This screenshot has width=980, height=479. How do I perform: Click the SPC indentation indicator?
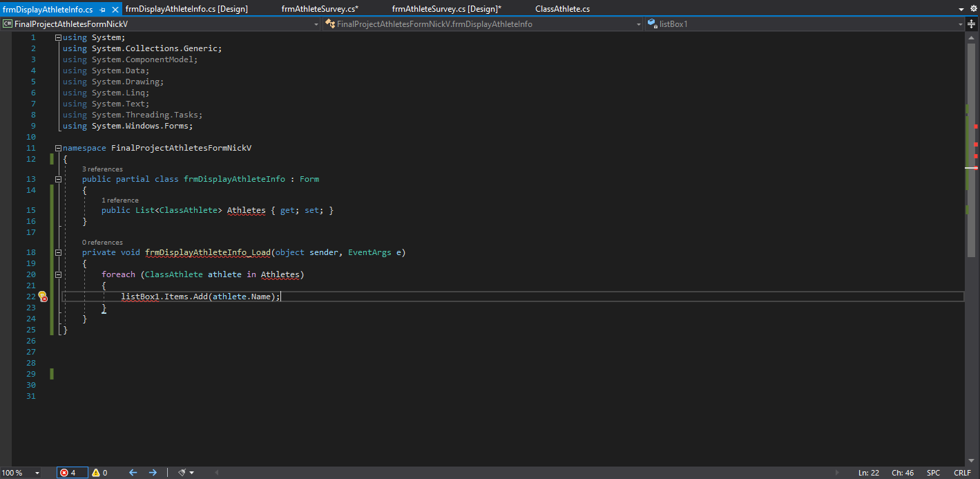point(933,473)
